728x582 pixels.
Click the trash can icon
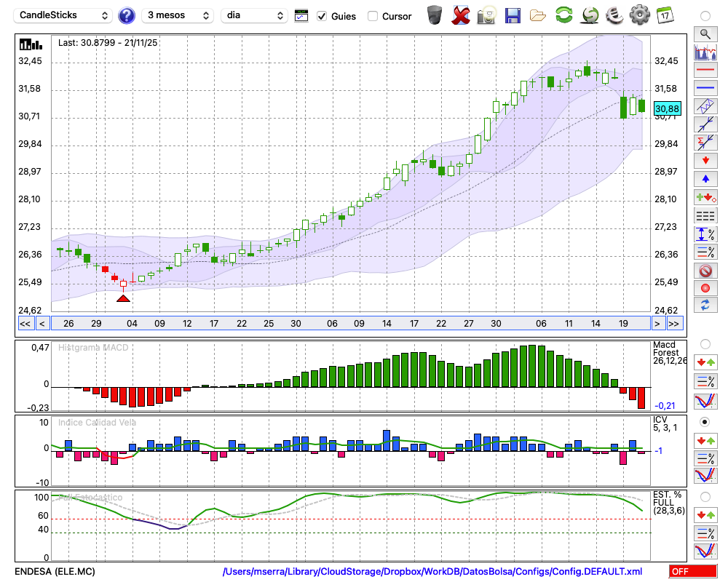435,15
